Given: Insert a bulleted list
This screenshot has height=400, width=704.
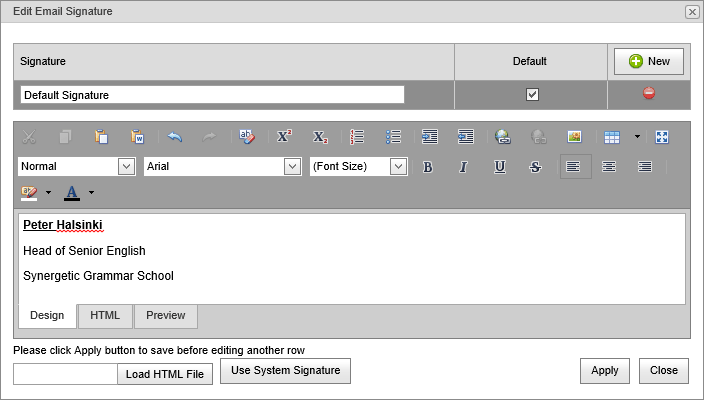Looking at the screenshot, I should 393,136.
